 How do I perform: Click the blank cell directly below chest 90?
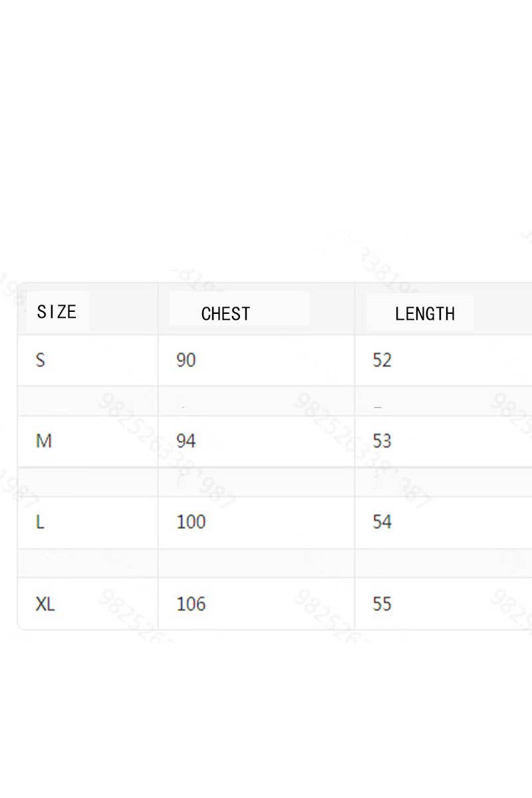(256, 401)
